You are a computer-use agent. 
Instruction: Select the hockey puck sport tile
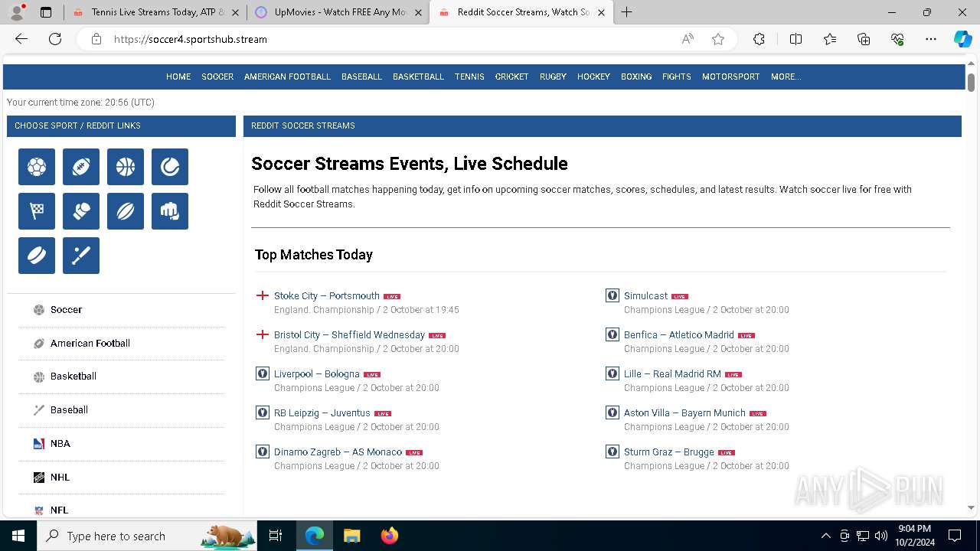tap(37, 256)
